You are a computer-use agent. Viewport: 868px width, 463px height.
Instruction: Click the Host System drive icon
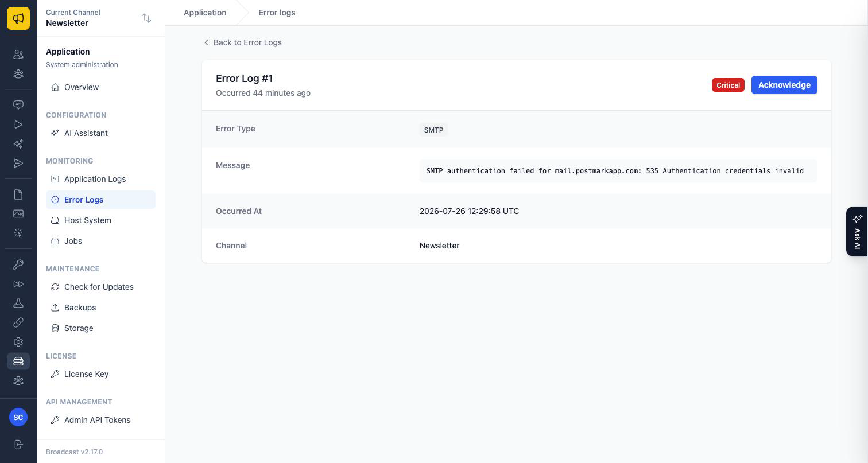pos(55,220)
